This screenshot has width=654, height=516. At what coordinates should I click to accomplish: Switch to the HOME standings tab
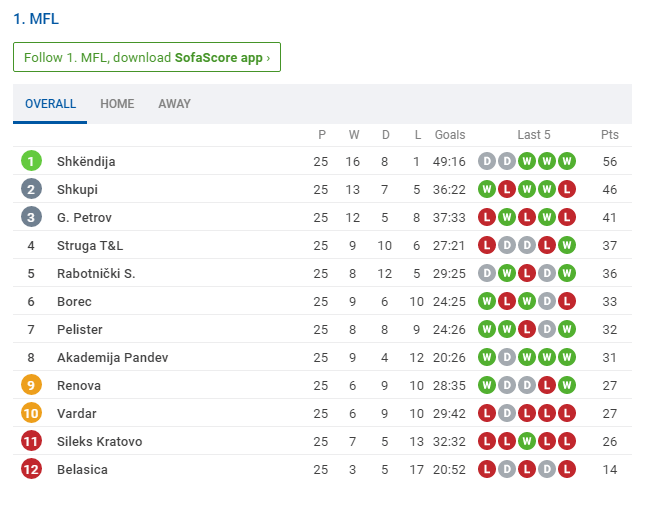117,104
